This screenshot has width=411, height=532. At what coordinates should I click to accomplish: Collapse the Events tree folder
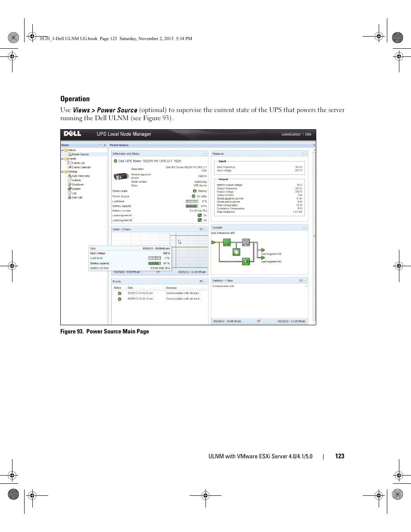click(x=62, y=159)
